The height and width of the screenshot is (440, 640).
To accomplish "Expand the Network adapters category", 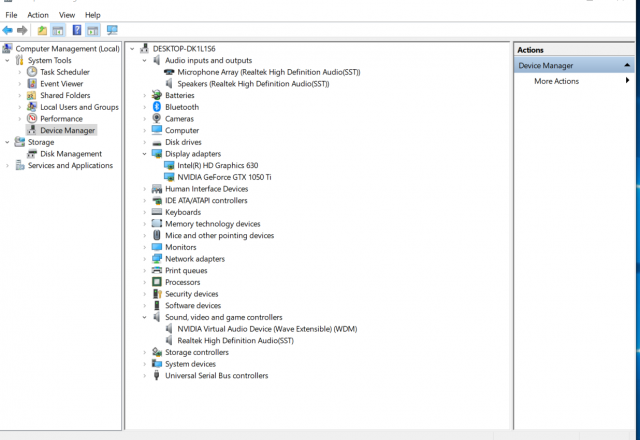I will [x=145, y=259].
